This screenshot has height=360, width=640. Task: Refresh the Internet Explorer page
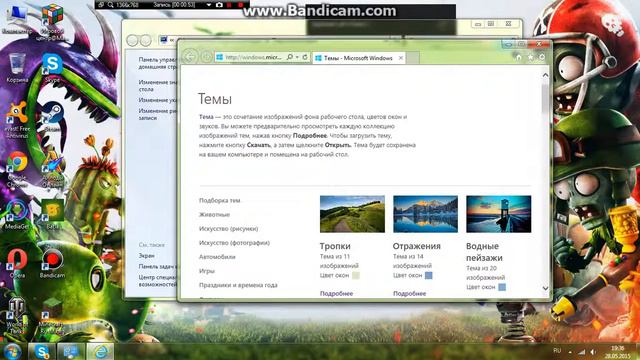(305, 57)
